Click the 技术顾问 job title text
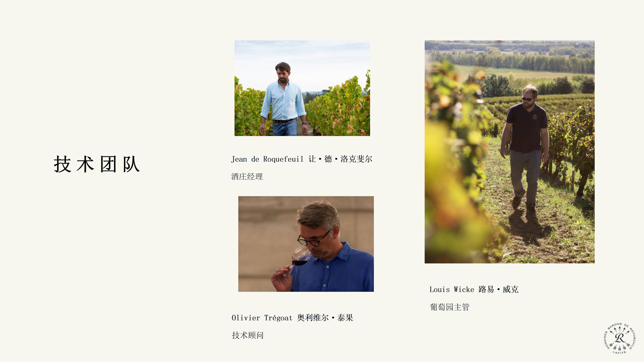 click(248, 335)
